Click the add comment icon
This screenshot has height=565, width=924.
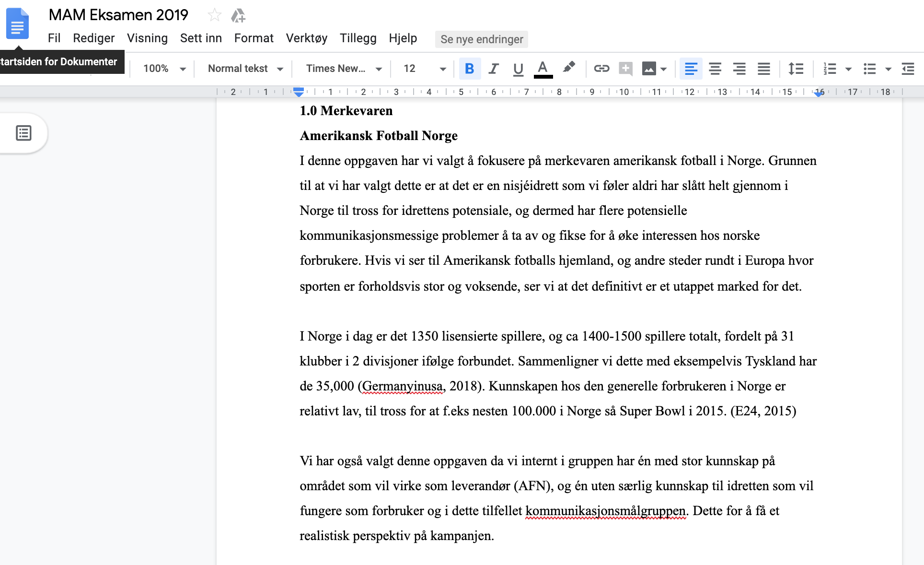click(x=625, y=69)
